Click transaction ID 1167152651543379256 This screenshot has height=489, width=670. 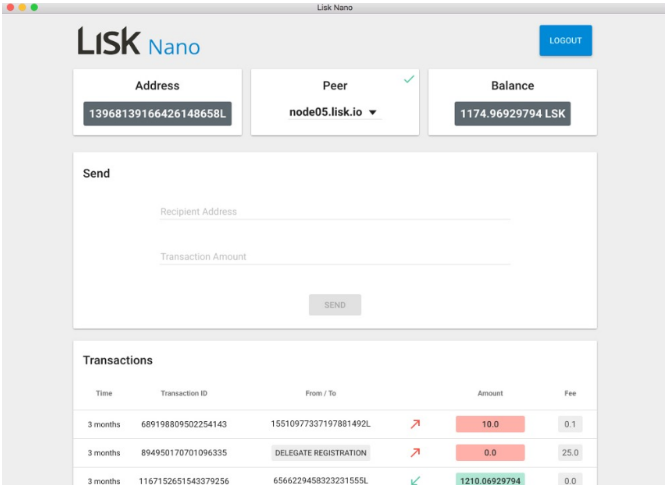point(184,481)
